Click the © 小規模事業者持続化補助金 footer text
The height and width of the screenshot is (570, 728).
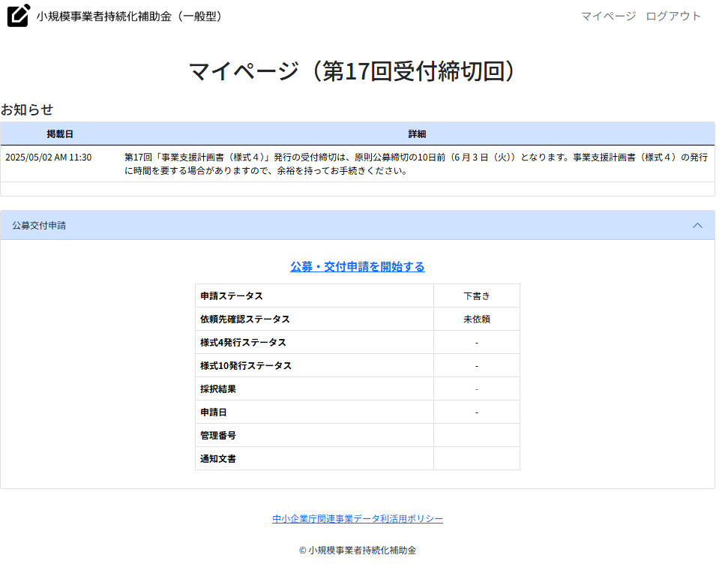[358, 550]
